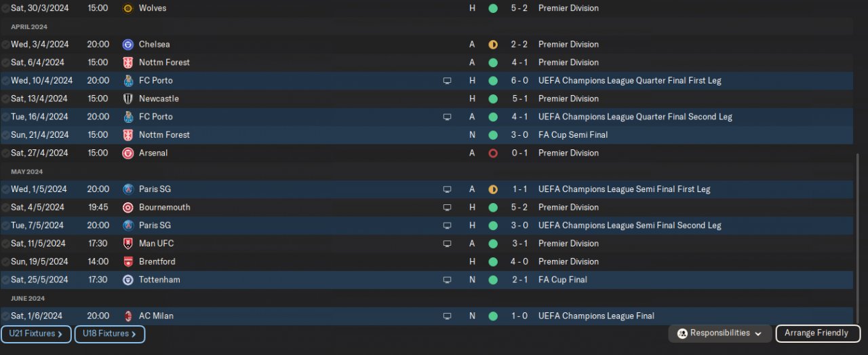This screenshot has width=868, height=355.
Task: Click draw indicator on Chelsea match
Action: click(x=493, y=45)
